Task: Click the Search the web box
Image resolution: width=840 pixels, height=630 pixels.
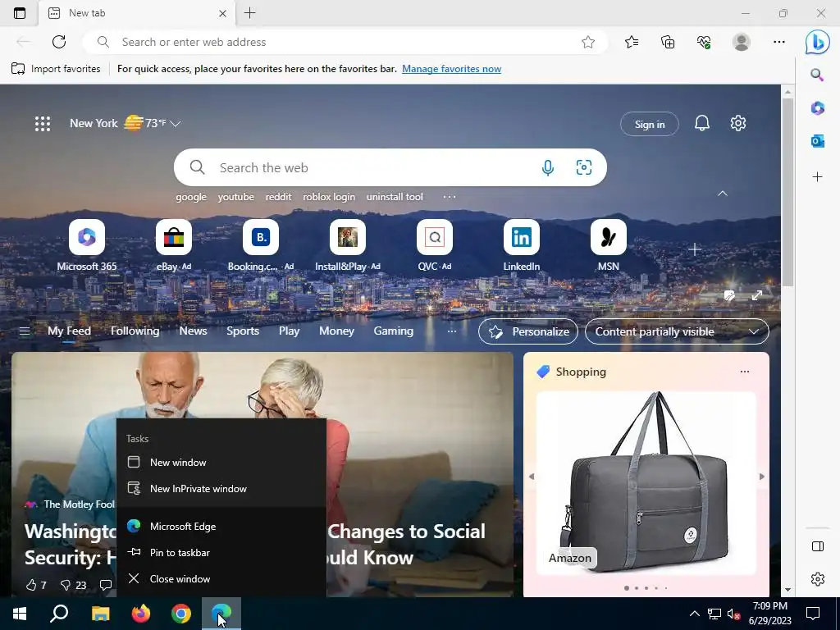Action: point(390,167)
